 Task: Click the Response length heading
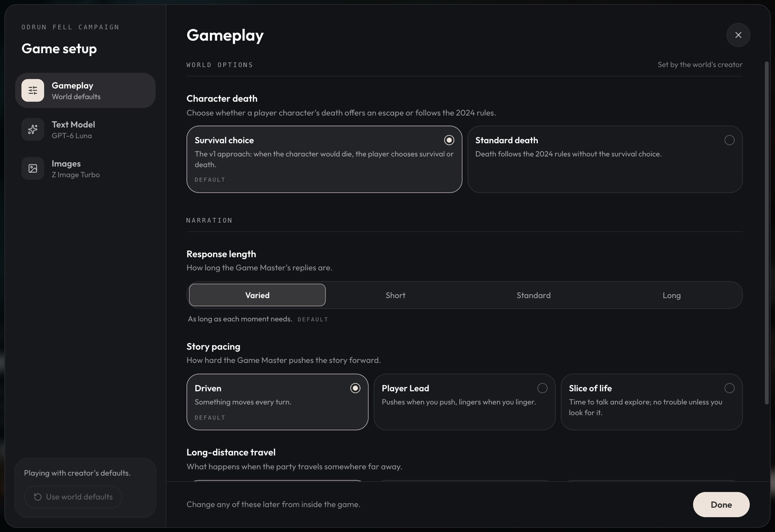click(x=221, y=254)
